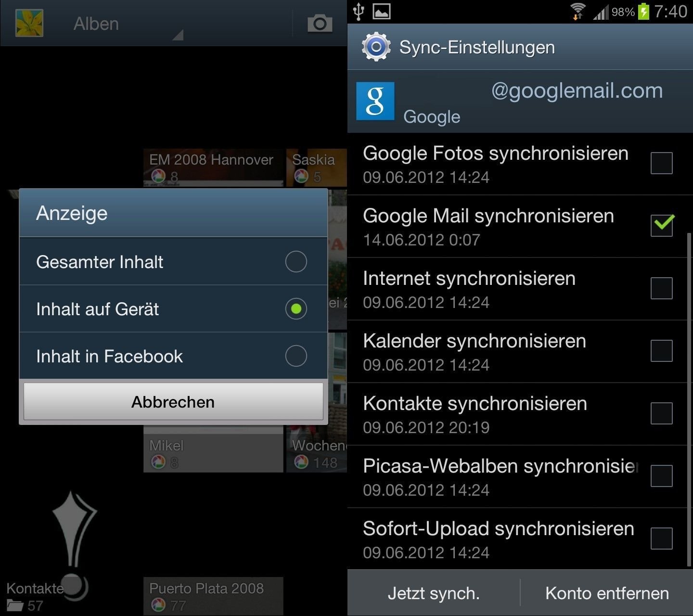The image size is (693, 616).
Task: Tap the battery charging icon
Action: (x=643, y=12)
